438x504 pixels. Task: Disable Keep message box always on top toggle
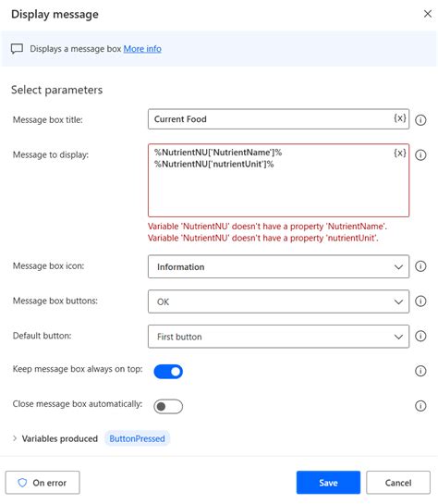click(x=168, y=372)
